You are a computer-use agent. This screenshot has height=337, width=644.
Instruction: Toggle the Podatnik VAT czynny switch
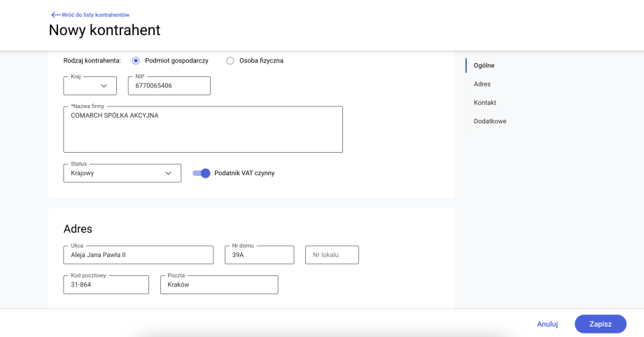point(202,173)
